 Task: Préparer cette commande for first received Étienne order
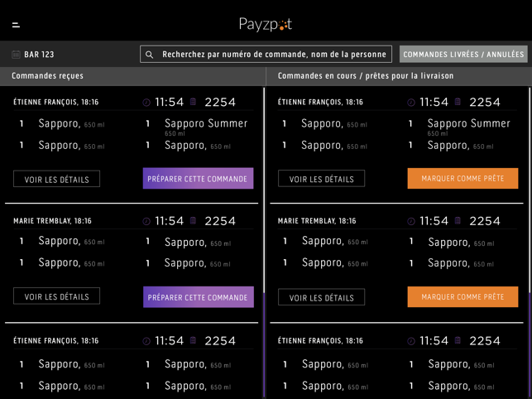point(198,178)
